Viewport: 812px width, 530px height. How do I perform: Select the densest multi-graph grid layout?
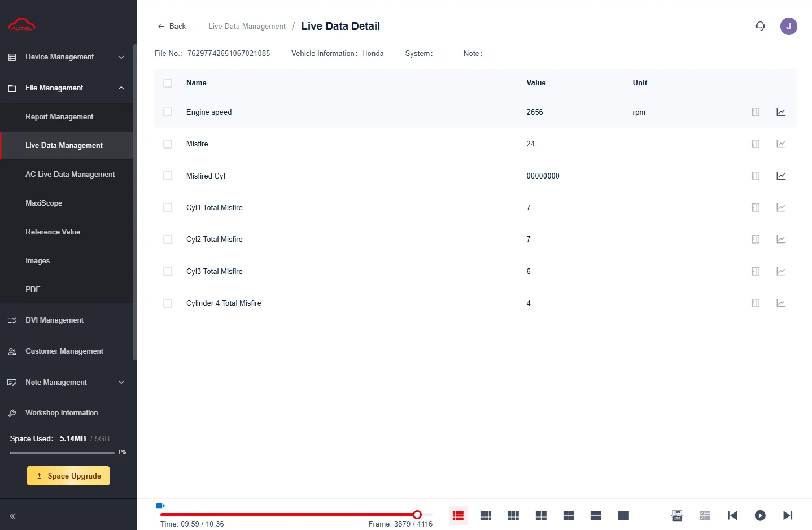point(486,515)
